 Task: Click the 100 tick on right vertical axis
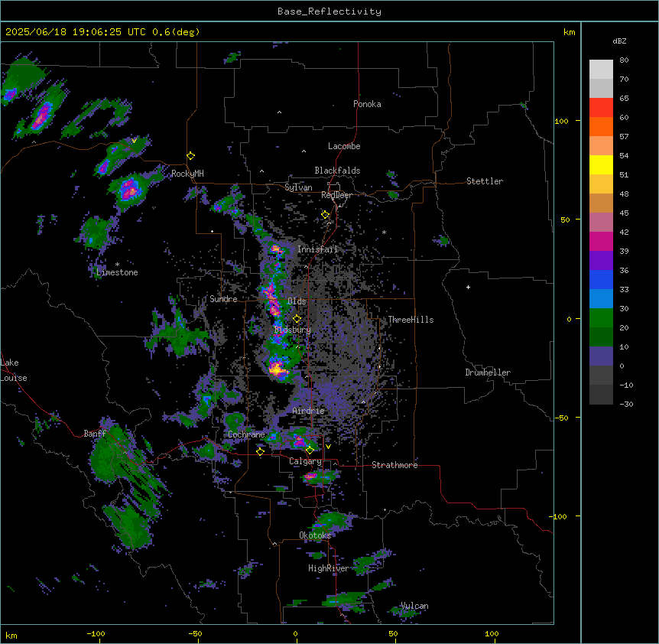pyautogui.click(x=561, y=121)
